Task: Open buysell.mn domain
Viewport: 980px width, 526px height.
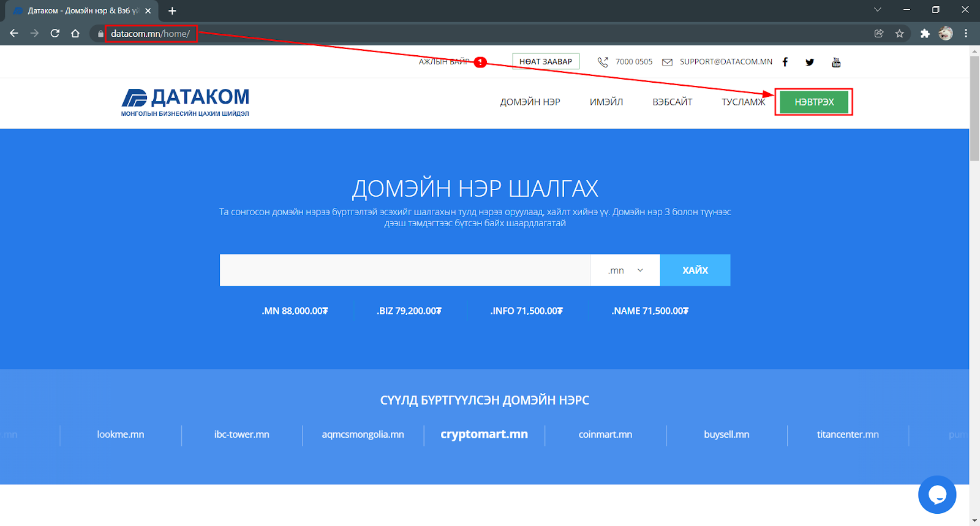Action: pos(727,434)
